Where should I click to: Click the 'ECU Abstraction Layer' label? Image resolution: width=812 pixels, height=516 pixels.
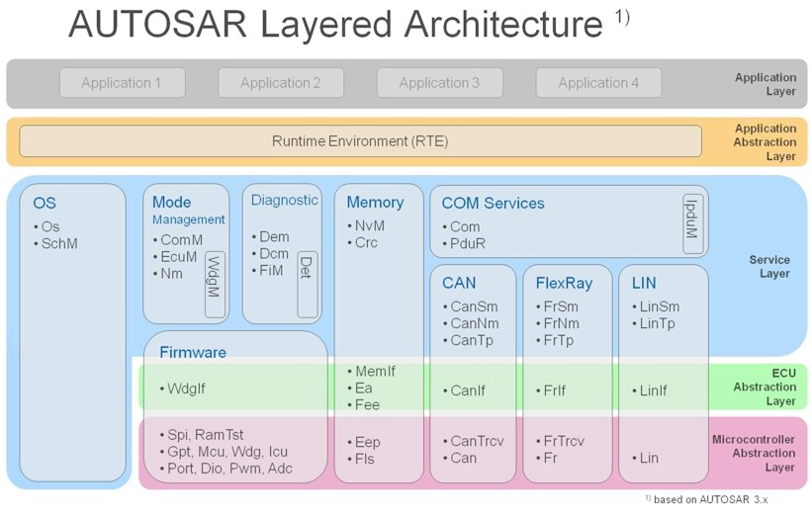[x=765, y=387]
